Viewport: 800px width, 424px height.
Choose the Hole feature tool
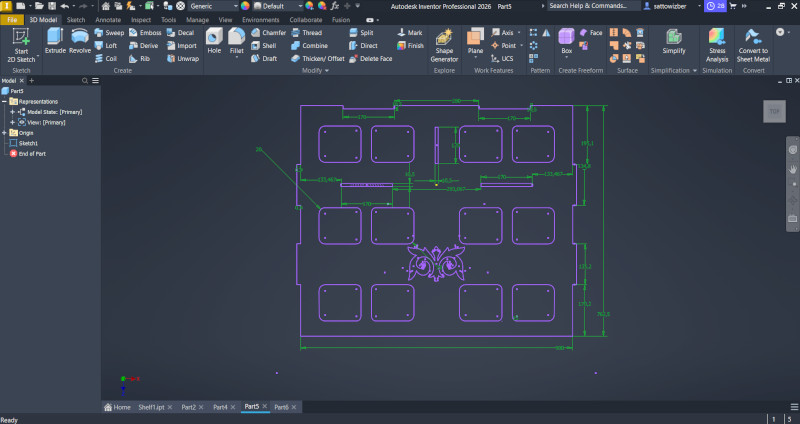click(214, 40)
